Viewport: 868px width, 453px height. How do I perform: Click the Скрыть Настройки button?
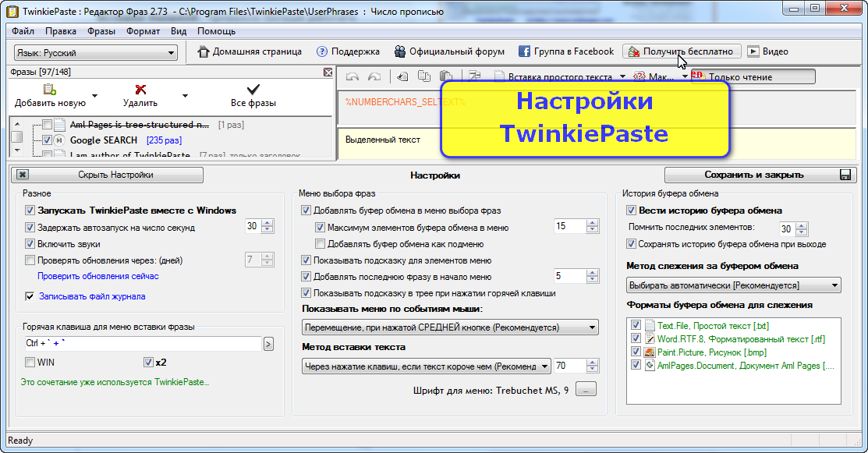pyautogui.click(x=108, y=175)
